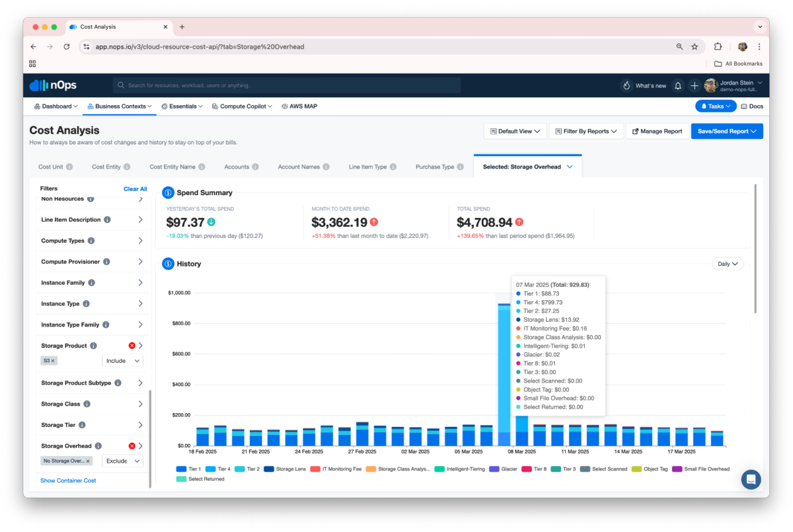The image size is (793, 532).
Task: Toggle Glacier series in chart legend
Action: [x=504, y=469]
